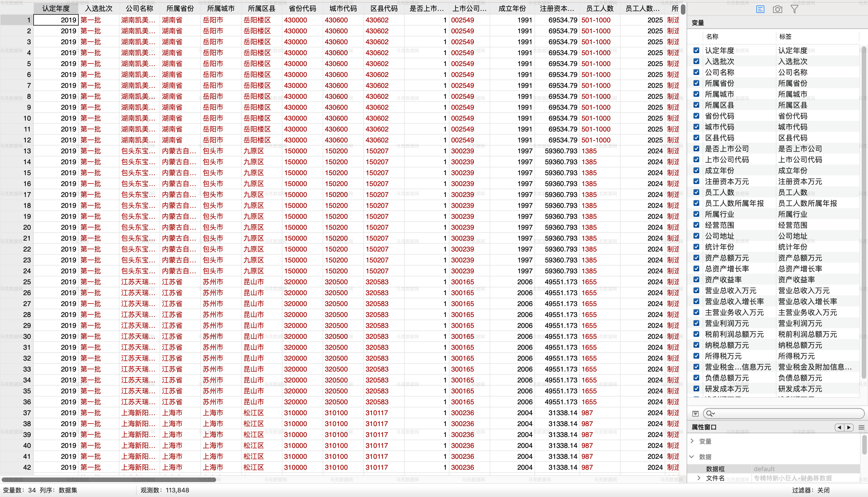The image size is (868, 497).
Task: Toggle the 所属省份 variable checkbox
Action: [x=696, y=83]
